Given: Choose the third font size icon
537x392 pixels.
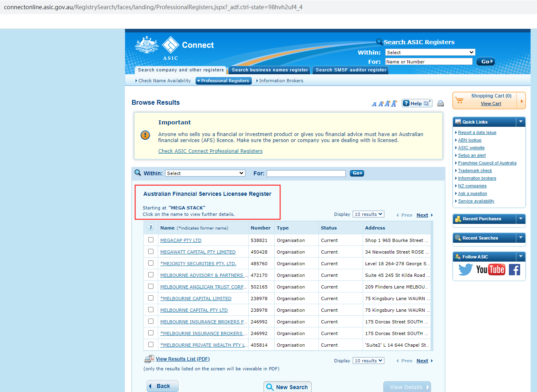Looking at the screenshot, I should coord(387,104).
